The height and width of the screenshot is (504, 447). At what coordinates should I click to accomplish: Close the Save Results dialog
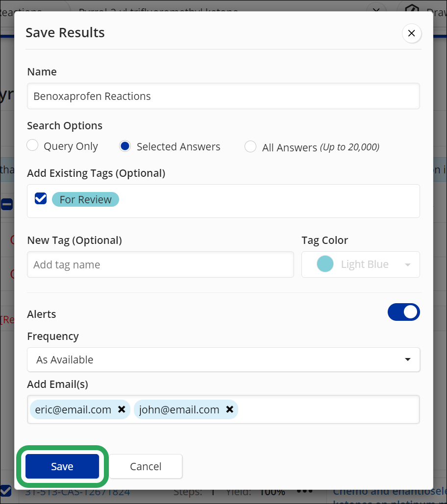coord(411,33)
